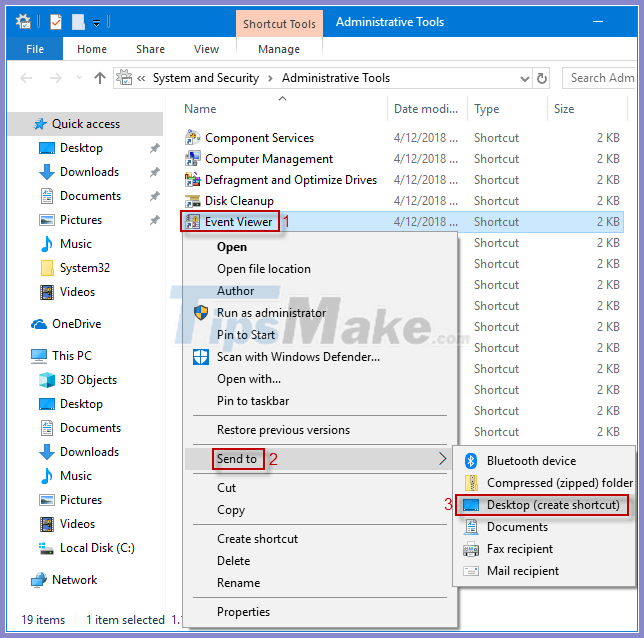Click the address bar chevron after System and Security
The width and height of the screenshot is (644, 638).
[270, 78]
